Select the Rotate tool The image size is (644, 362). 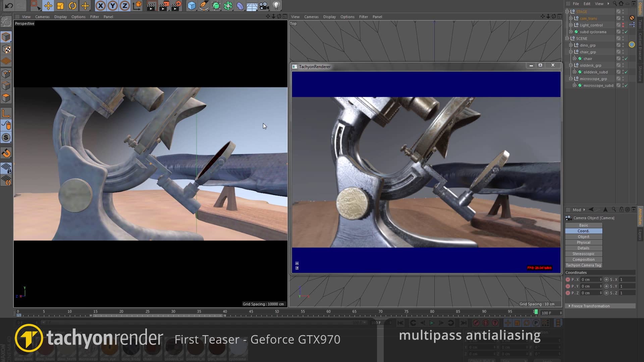click(72, 6)
